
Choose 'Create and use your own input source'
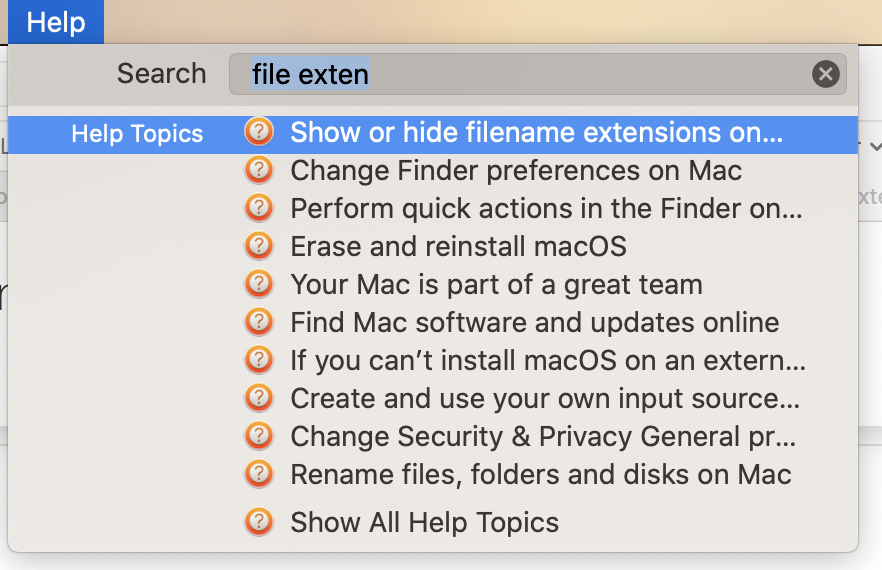544,398
